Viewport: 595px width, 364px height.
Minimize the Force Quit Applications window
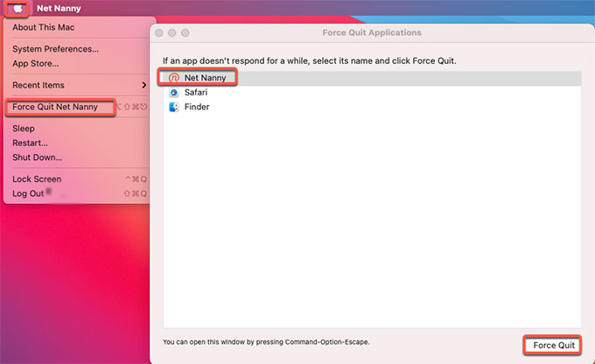pos(172,33)
